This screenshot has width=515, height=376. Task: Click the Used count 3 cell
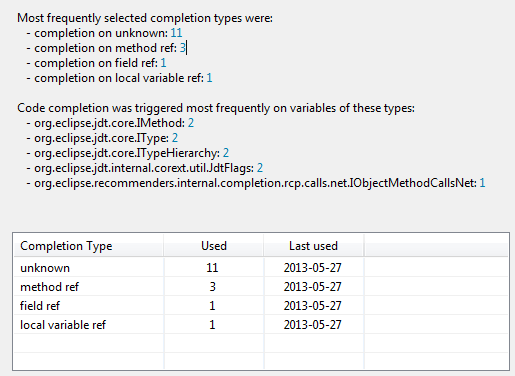pyautogui.click(x=212, y=287)
